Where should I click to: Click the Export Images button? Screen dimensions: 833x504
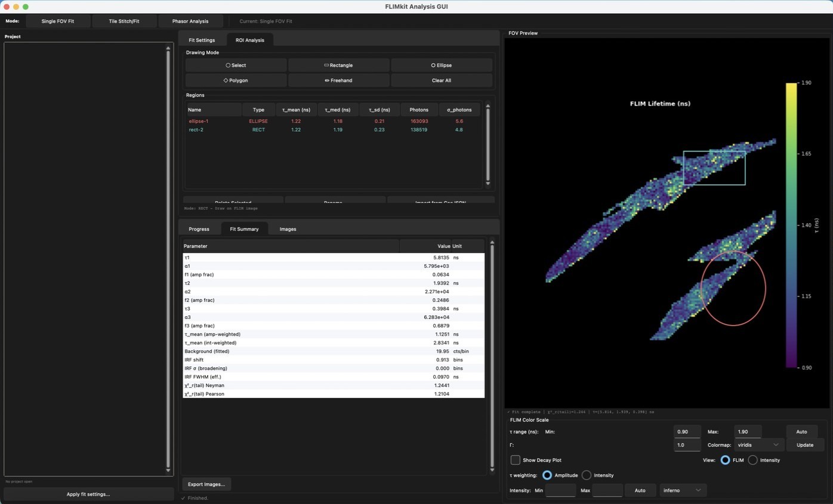pyautogui.click(x=206, y=484)
